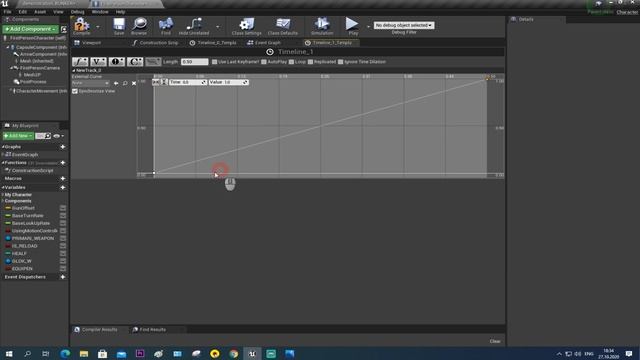Enable Ignore Time Dilation checkbox
Image resolution: width=640 pixels, height=360 pixels.
[340, 62]
